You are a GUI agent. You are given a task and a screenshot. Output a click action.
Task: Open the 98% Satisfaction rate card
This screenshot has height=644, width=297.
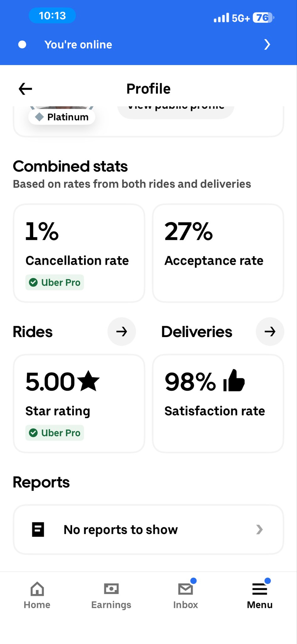tap(218, 403)
